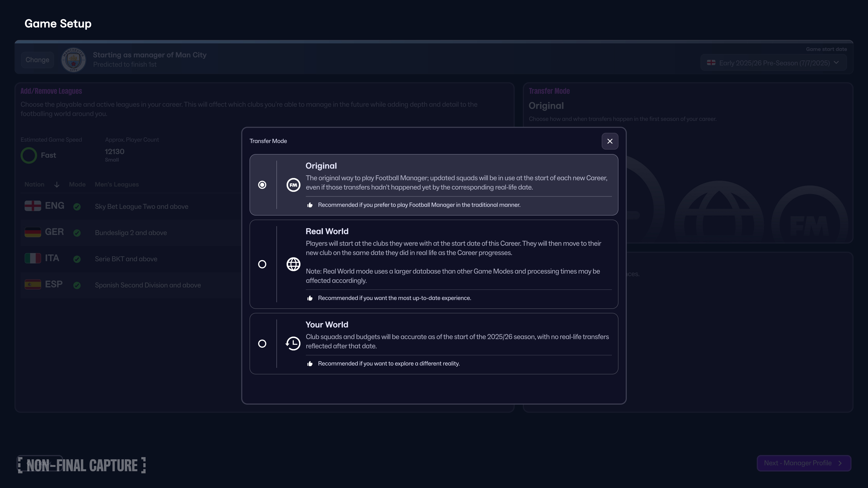Click the Change club button
The width and height of the screenshot is (868, 488).
click(x=37, y=60)
